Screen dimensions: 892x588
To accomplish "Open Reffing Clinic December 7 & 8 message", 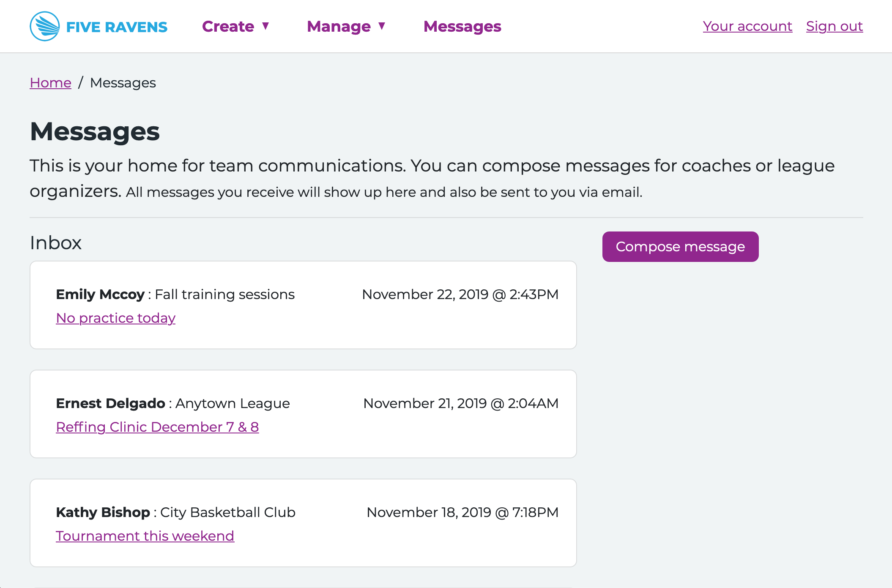I will (157, 427).
